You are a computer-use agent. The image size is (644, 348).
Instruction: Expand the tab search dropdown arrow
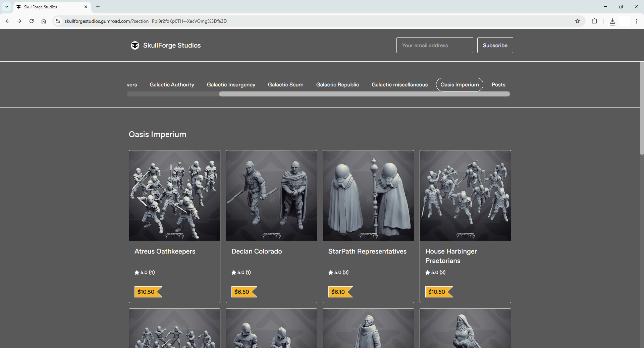pos(7,7)
